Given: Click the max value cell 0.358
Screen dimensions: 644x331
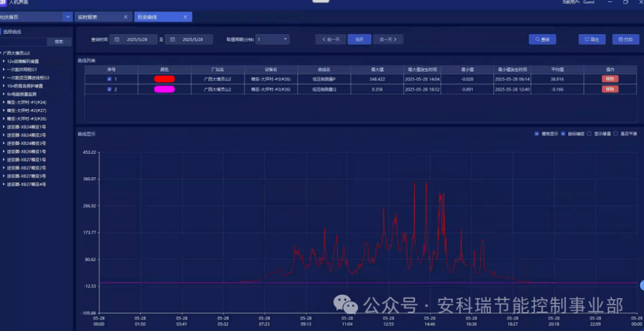Looking at the screenshot, I should click(x=377, y=89).
